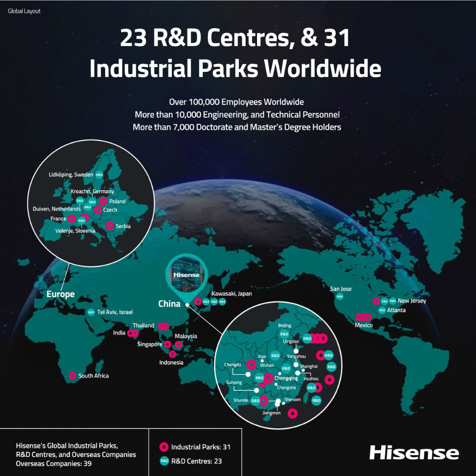Image resolution: width=476 pixels, height=476 pixels.
Task: Select the "China" region label
Action: 169,304
